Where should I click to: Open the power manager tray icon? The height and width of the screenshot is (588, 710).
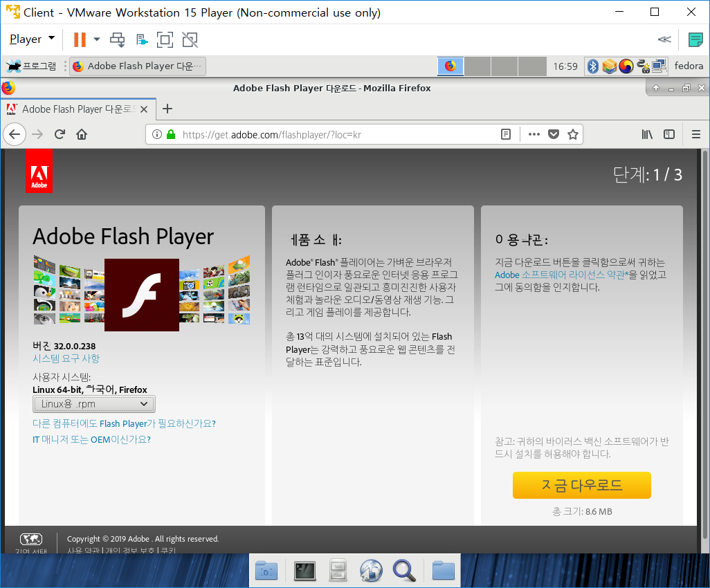pos(643,66)
